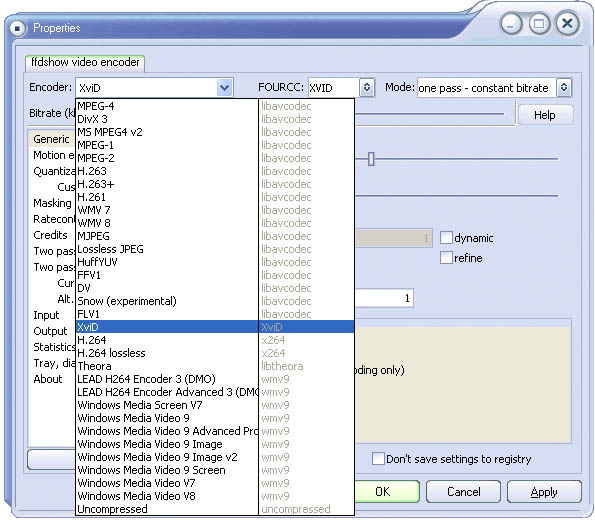This screenshot has height=520, width=595.
Task: Open the Masking settings page
Action: pyautogui.click(x=52, y=203)
